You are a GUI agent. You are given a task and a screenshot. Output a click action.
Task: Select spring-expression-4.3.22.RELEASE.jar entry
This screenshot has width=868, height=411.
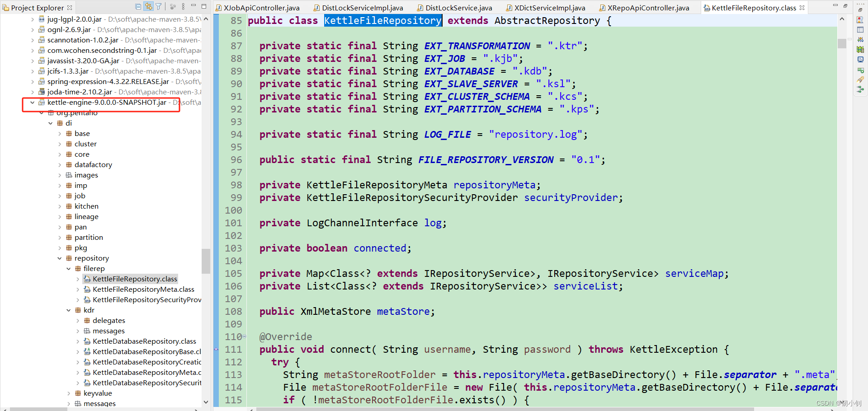[x=108, y=82]
